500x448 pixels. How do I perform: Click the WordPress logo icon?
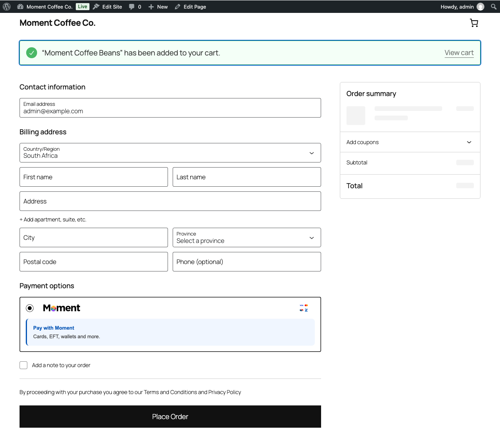coord(7,7)
